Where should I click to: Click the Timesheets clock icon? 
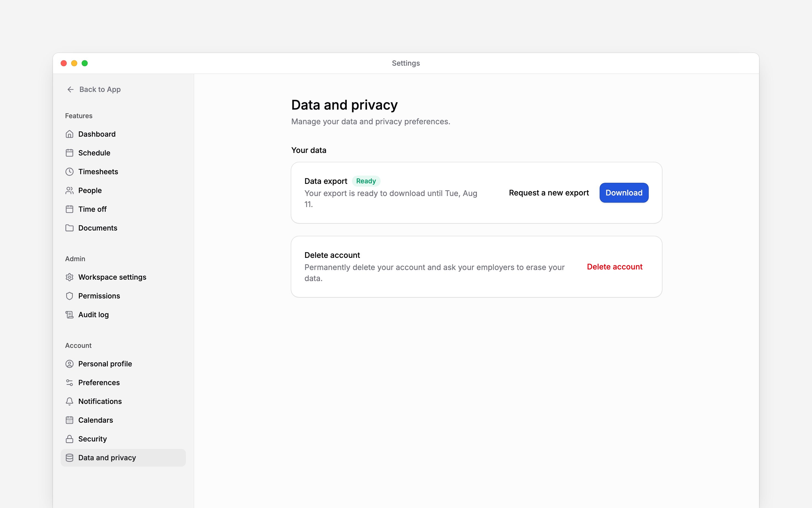[70, 172]
